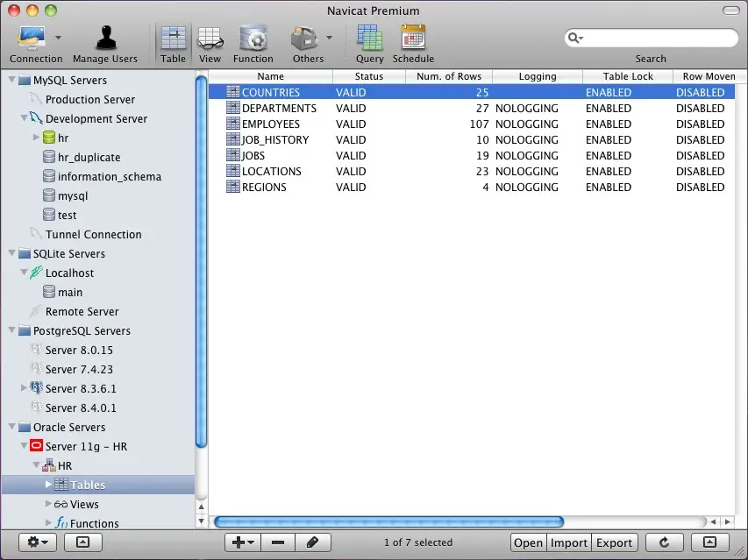
Task: Sort by the Logging column header
Action: pos(538,76)
